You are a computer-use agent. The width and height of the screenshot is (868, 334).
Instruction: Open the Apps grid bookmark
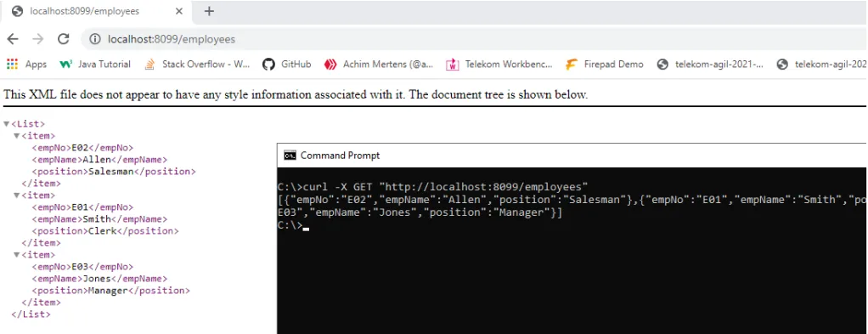[26, 65]
